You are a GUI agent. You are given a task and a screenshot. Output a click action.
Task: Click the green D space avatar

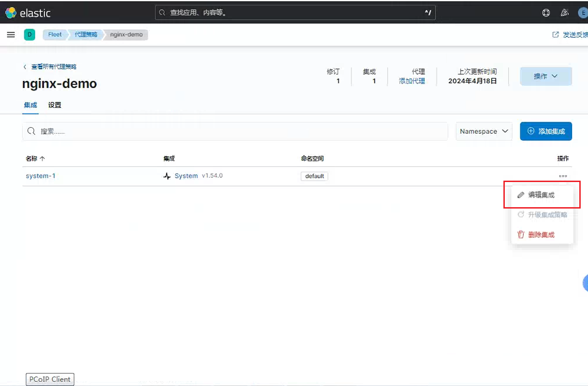(x=29, y=35)
